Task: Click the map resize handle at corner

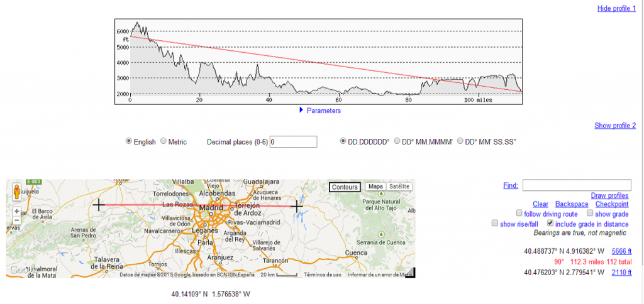Action: [x=409, y=272]
